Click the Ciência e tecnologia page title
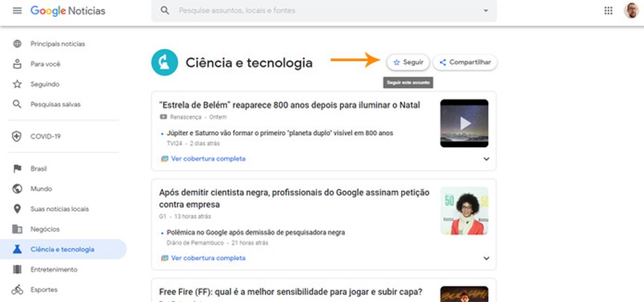 point(249,62)
